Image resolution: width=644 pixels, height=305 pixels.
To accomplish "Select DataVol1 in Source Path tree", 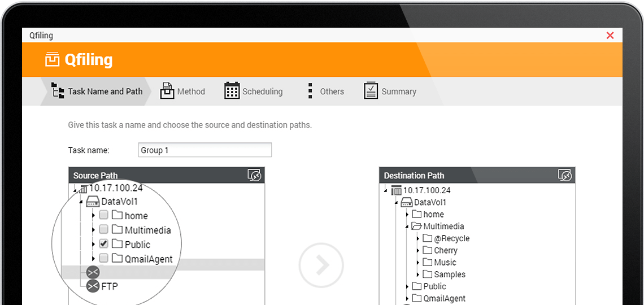I will [x=120, y=202].
